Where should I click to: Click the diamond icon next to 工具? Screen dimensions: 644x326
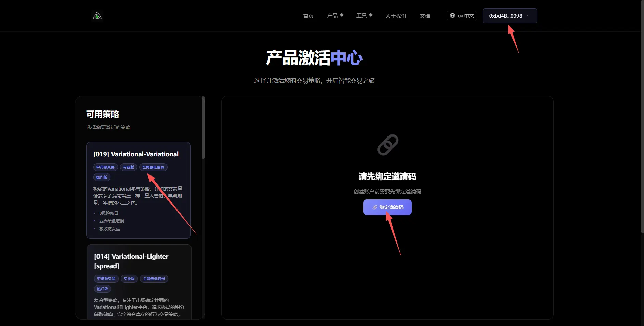[x=371, y=15]
